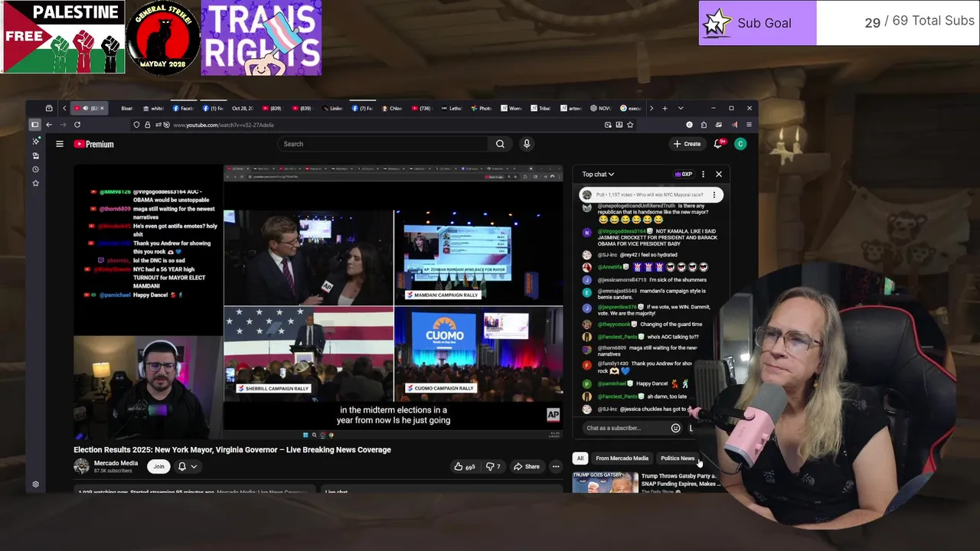Switch to the Lethal browser tab
The width and height of the screenshot is (980, 551).
(452, 109)
